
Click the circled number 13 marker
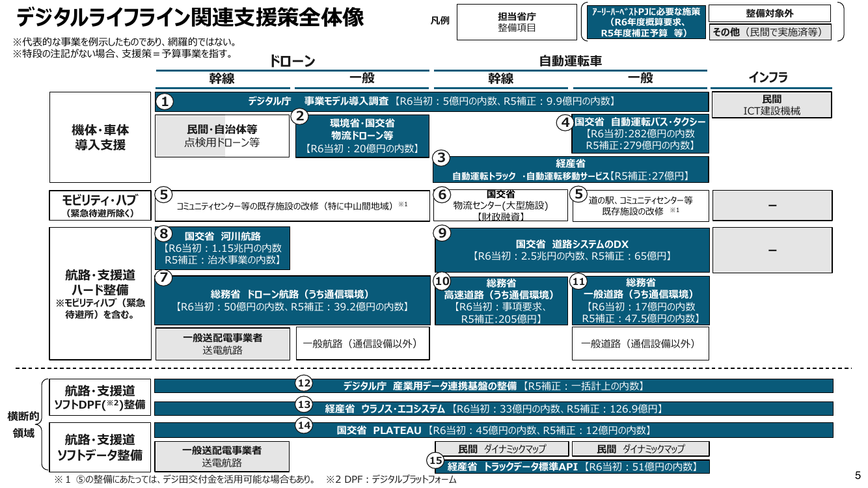coord(304,404)
